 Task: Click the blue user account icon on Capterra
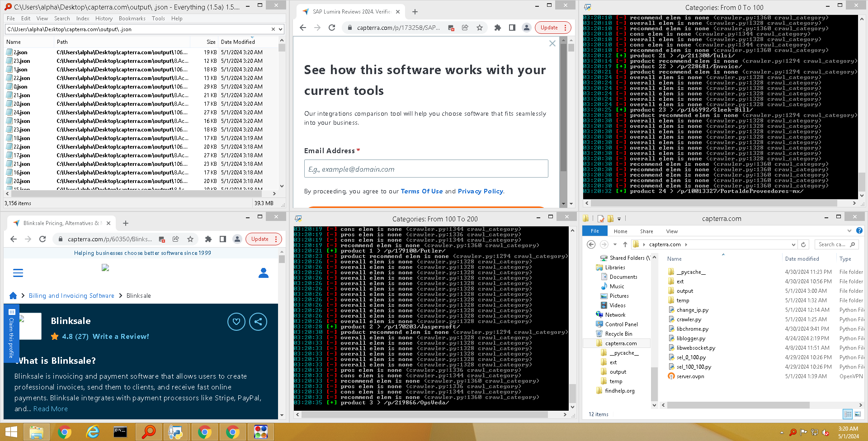point(264,273)
